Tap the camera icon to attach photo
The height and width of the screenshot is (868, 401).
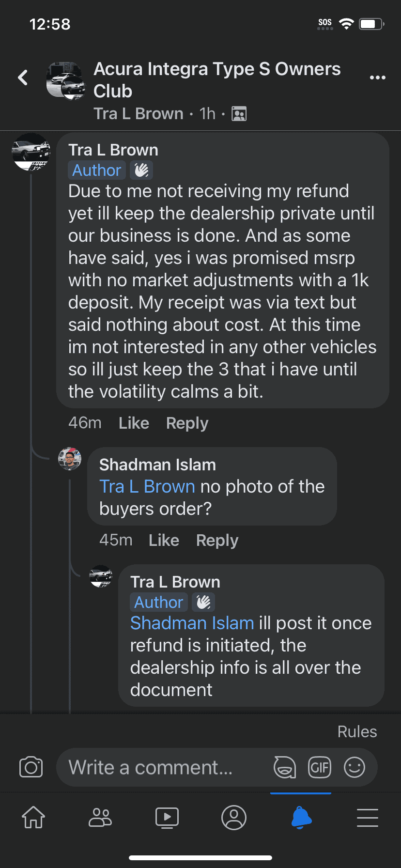point(31,767)
